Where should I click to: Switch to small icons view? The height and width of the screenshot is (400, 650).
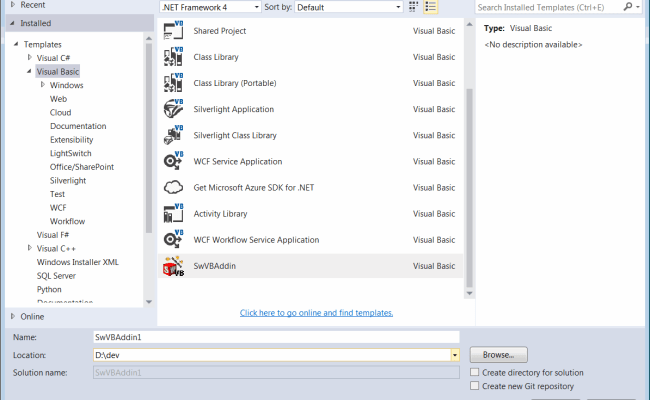click(413, 7)
